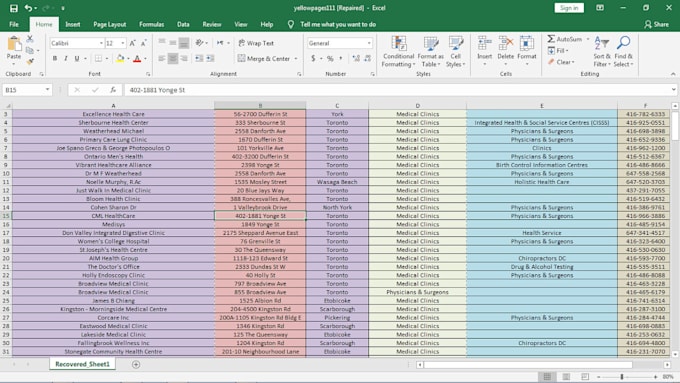
Task: Cut the selected cell contents
Action: 30,39
